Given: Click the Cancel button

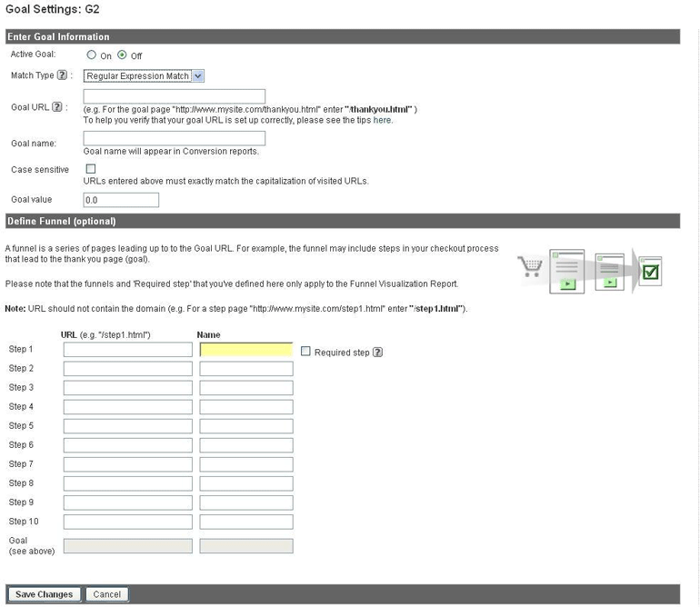Looking at the screenshot, I should (107, 594).
